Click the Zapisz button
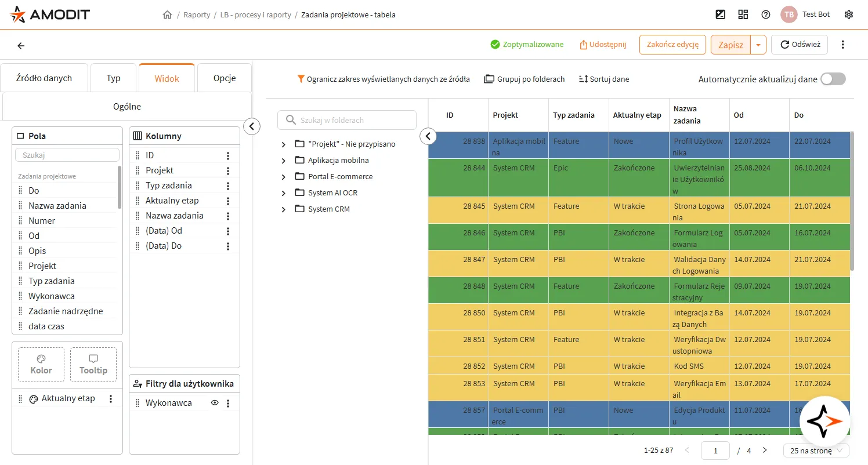Viewport: 868px width, 465px height. pyautogui.click(x=730, y=45)
